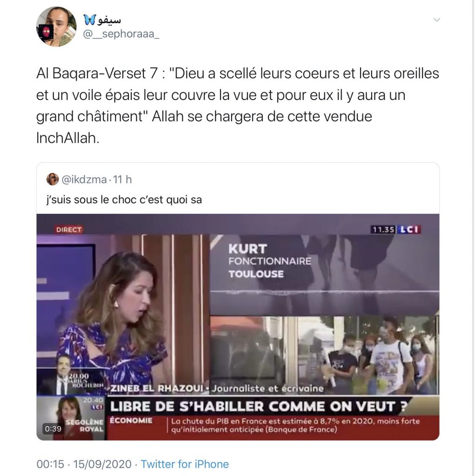Open the @ikdzma quoted username

(x=84, y=179)
